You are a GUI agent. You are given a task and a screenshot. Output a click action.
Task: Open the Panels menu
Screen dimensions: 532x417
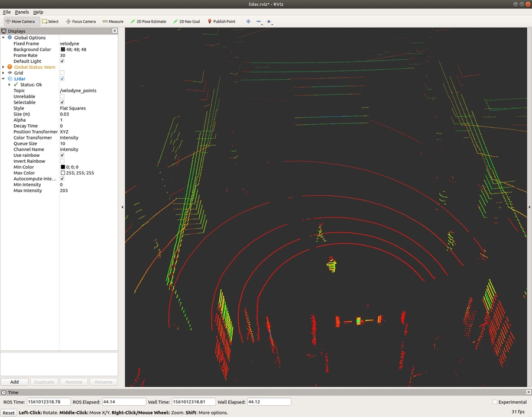22,12
